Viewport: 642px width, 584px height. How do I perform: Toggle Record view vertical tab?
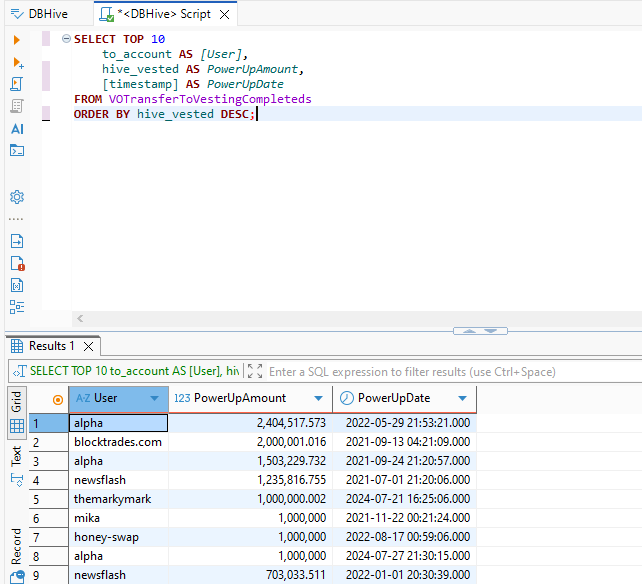point(16,546)
